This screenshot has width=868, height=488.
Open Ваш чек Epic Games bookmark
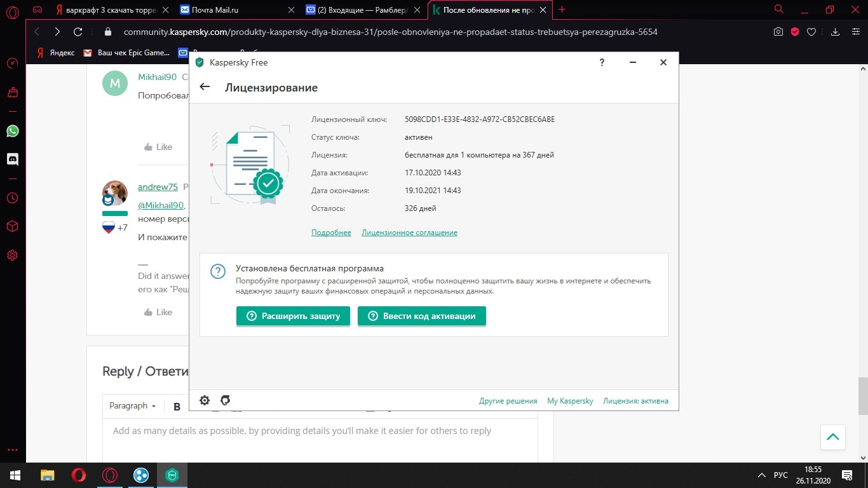[x=126, y=53]
